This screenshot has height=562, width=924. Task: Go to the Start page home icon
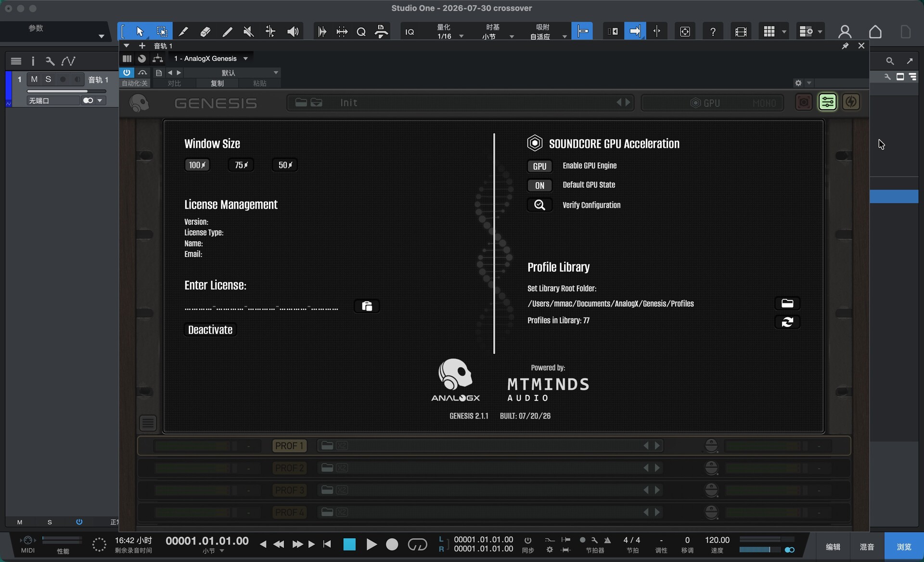[x=875, y=32]
